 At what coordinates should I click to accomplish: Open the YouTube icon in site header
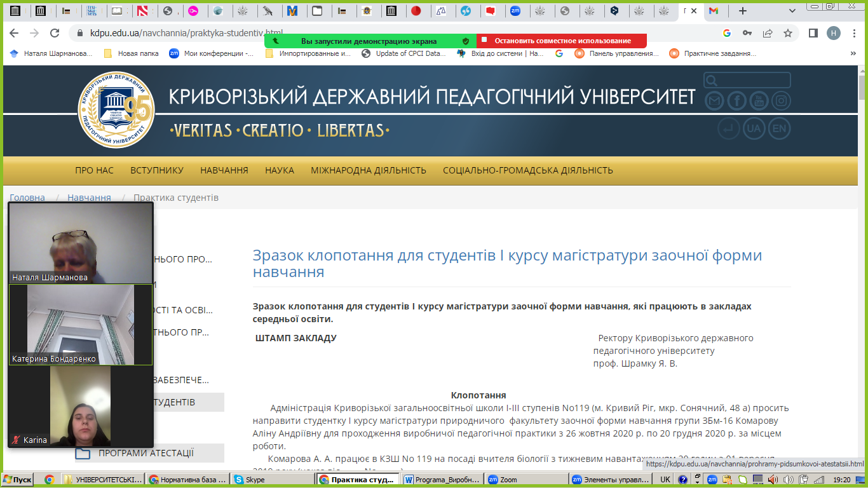[759, 100]
